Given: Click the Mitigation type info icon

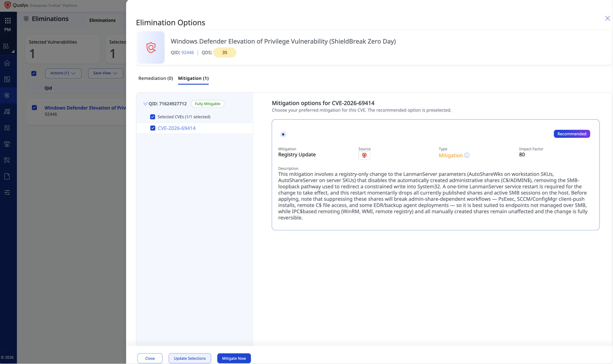Looking at the screenshot, I should [467, 155].
